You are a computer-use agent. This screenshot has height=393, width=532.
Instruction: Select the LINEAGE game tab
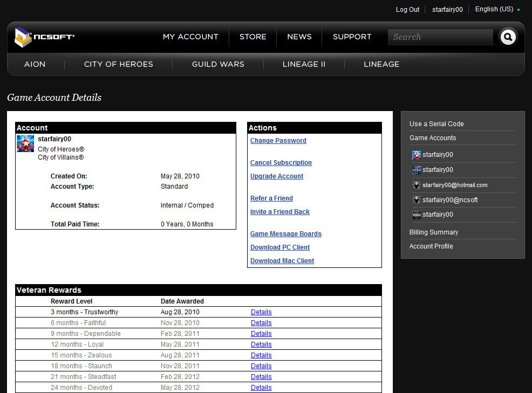(x=381, y=64)
